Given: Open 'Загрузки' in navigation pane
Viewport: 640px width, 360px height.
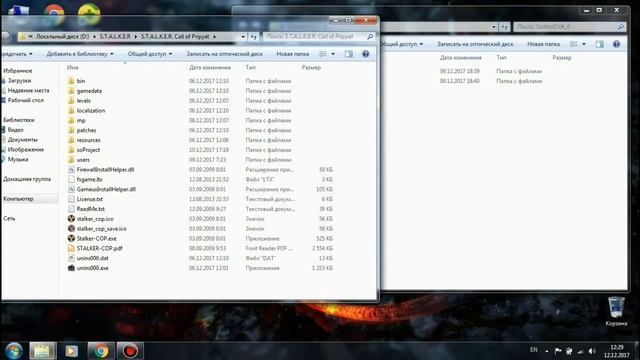Looking at the screenshot, I should pos(19,81).
